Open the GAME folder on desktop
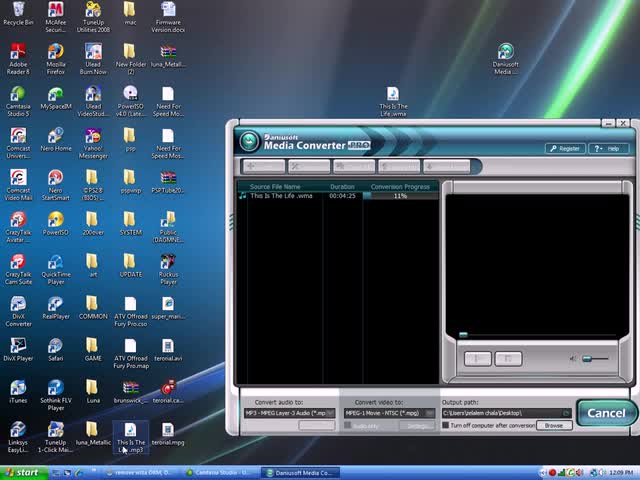The image size is (640, 480). [x=93, y=350]
